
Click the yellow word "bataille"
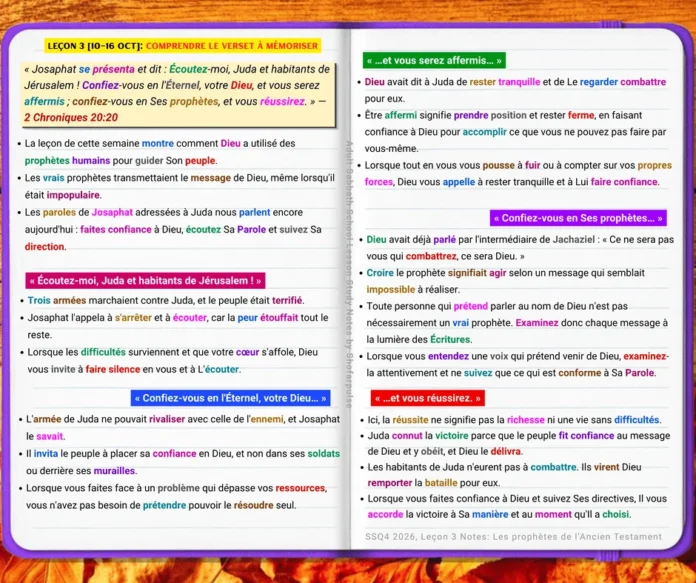coord(440,483)
